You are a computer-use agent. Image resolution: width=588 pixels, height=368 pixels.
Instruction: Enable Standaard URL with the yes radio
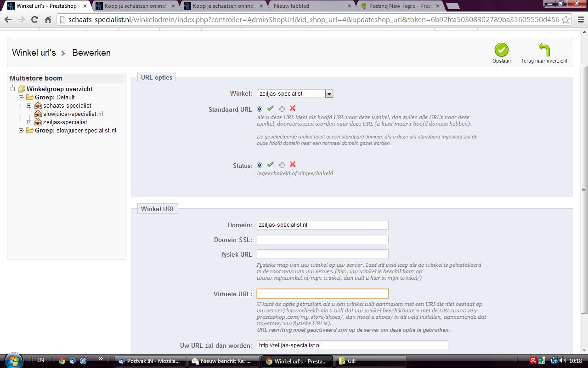pyautogui.click(x=260, y=109)
